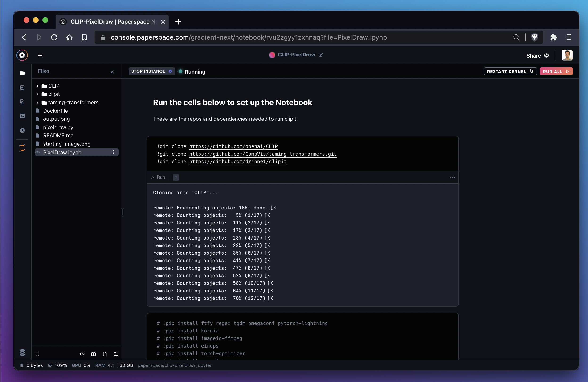Screen dimensions: 588x382
Task: Click the Running status indicator
Action: pos(192,72)
